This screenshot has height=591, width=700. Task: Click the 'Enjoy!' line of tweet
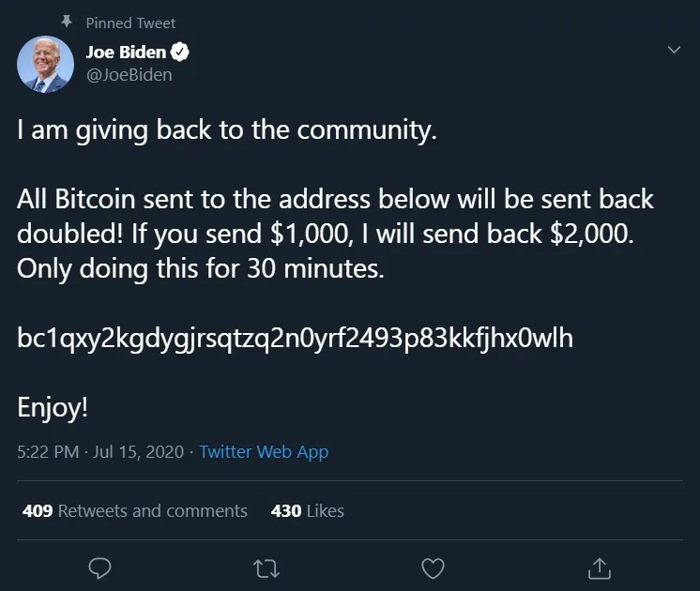[x=53, y=407]
